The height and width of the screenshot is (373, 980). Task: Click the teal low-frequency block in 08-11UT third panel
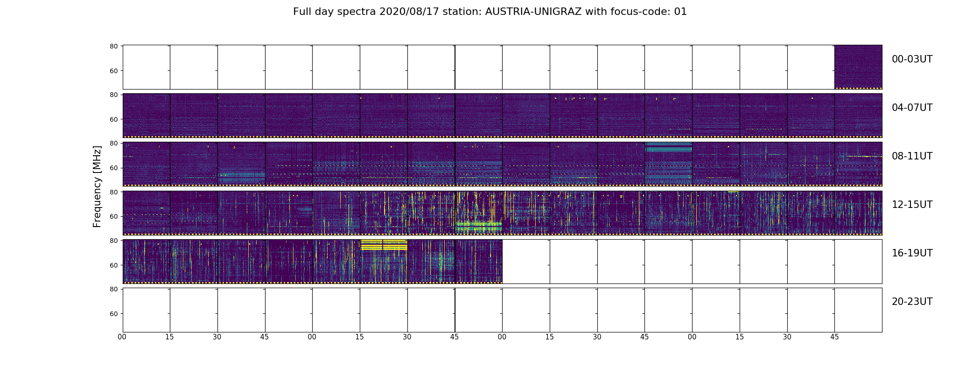click(242, 178)
